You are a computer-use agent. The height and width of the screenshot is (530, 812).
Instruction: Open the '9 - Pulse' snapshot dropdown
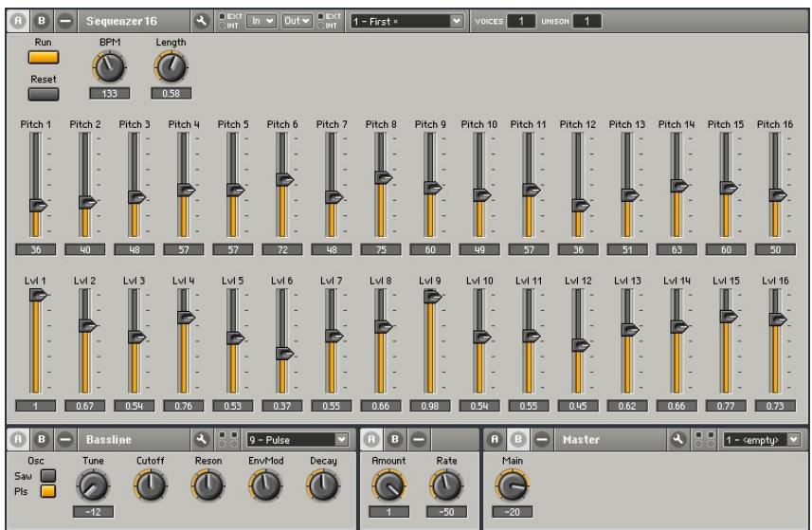[x=298, y=440]
